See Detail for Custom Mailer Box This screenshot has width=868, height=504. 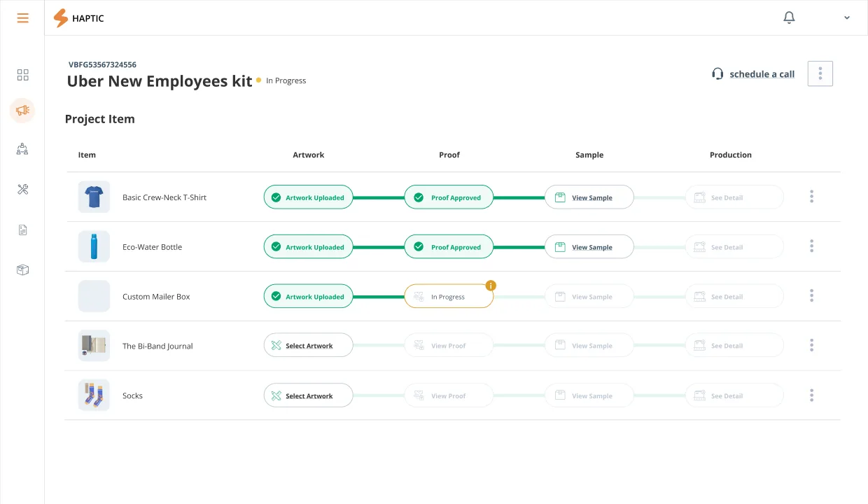pyautogui.click(x=734, y=297)
